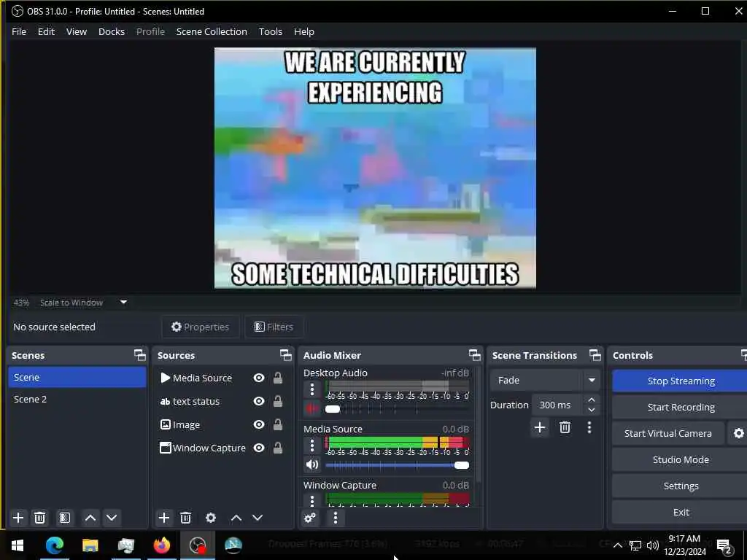Image resolution: width=747 pixels, height=560 pixels.
Task: Remove selected scene with trash icon
Action: (x=40, y=518)
